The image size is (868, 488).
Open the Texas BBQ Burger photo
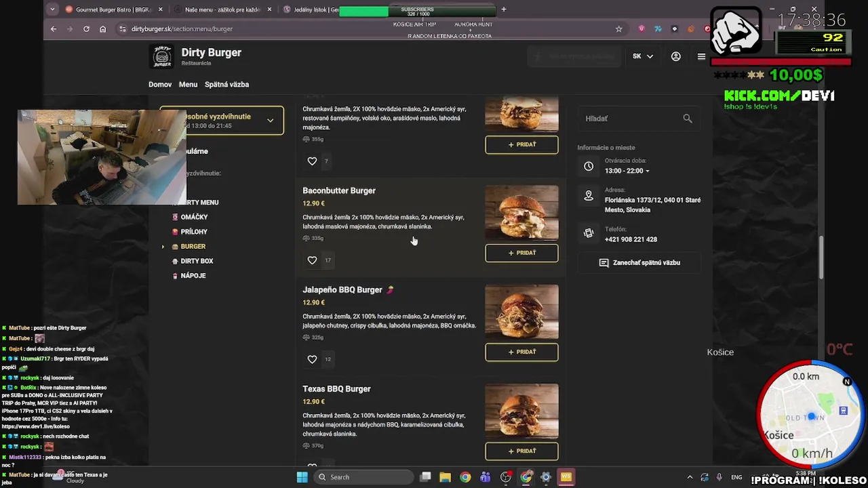521,411
